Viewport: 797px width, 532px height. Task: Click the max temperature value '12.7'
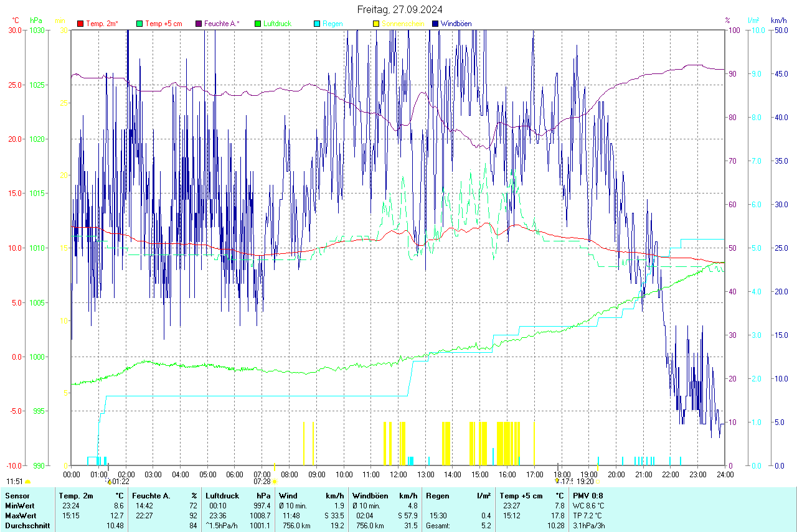tap(117, 516)
